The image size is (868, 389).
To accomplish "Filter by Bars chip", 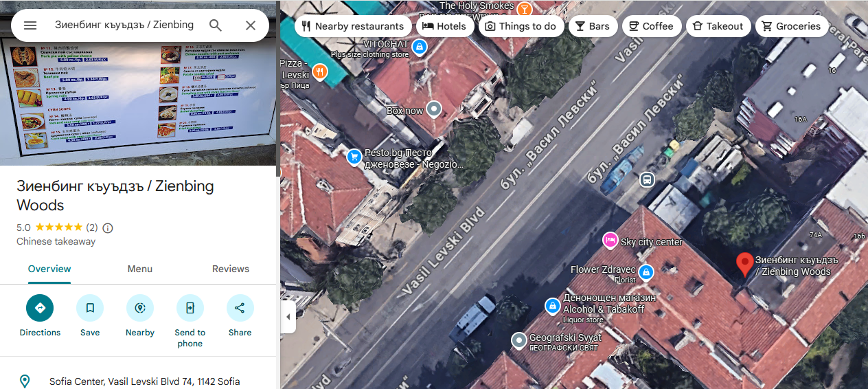I will point(593,26).
